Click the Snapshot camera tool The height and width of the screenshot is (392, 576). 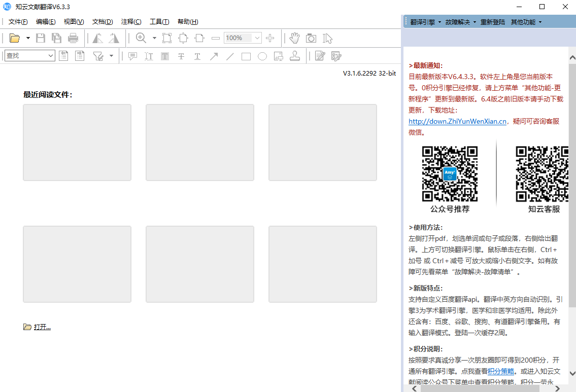[311, 38]
